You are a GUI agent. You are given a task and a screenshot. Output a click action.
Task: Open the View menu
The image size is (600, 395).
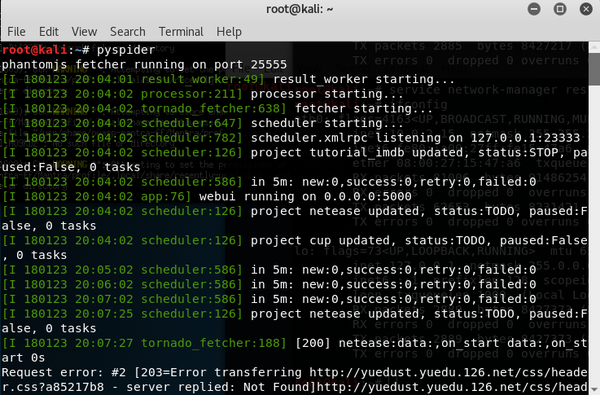tap(84, 31)
